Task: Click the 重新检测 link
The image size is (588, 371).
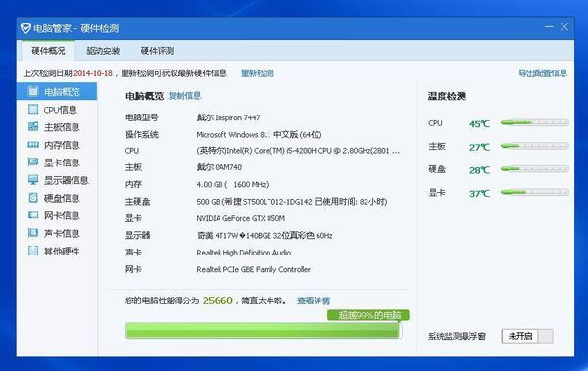Action: [x=257, y=73]
